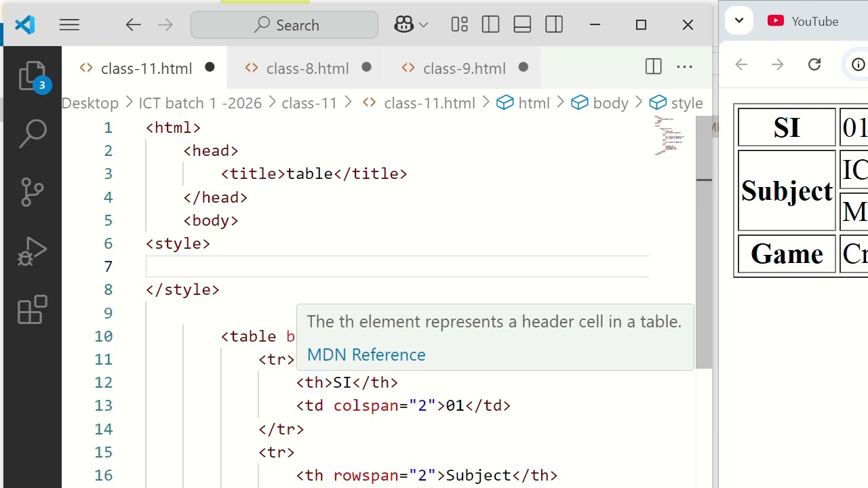Viewport: 868px width, 488px height.
Task: Open the editor More Actions menu
Action: click(685, 66)
